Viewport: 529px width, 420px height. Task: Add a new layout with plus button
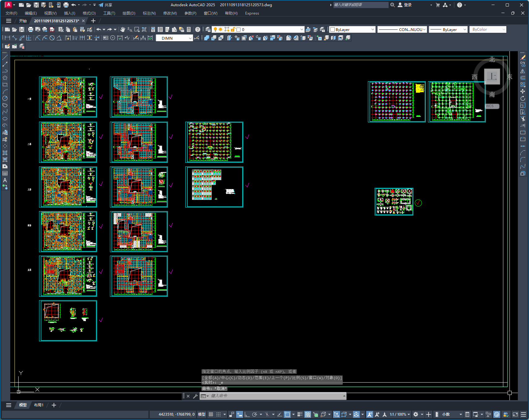pyautogui.click(x=54, y=405)
